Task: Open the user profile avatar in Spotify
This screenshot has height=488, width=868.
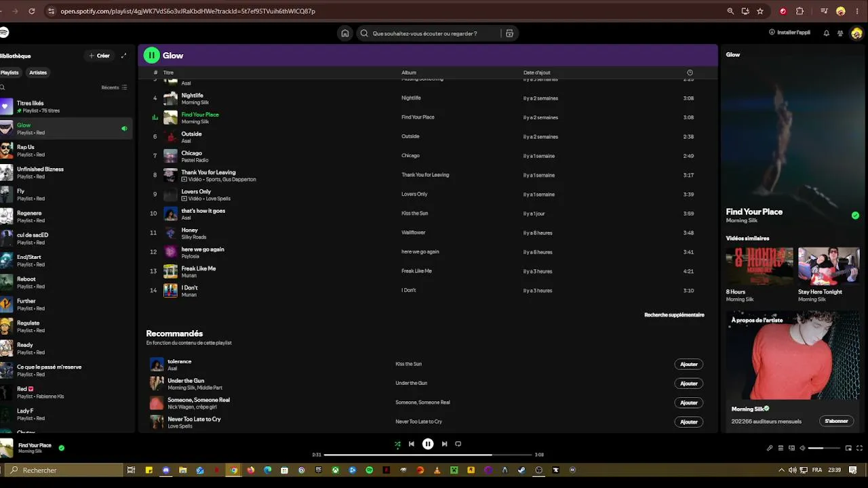Action: [x=856, y=33]
